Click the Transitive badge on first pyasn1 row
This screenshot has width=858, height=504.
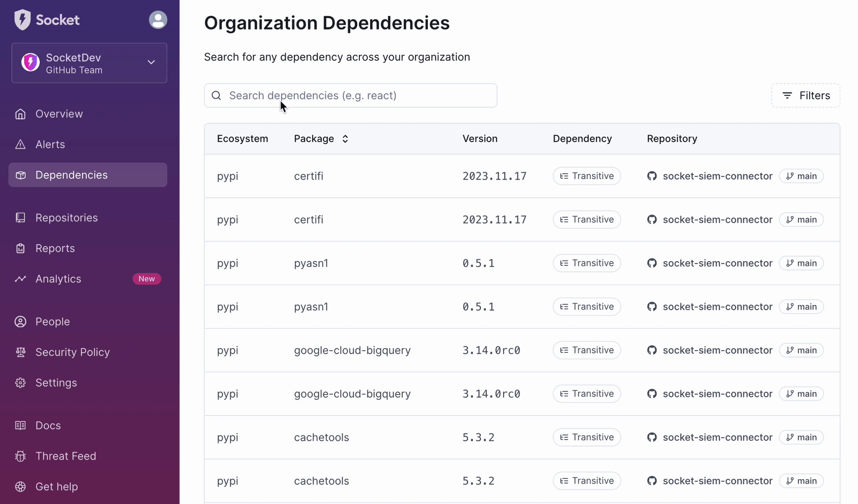pos(587,263)
